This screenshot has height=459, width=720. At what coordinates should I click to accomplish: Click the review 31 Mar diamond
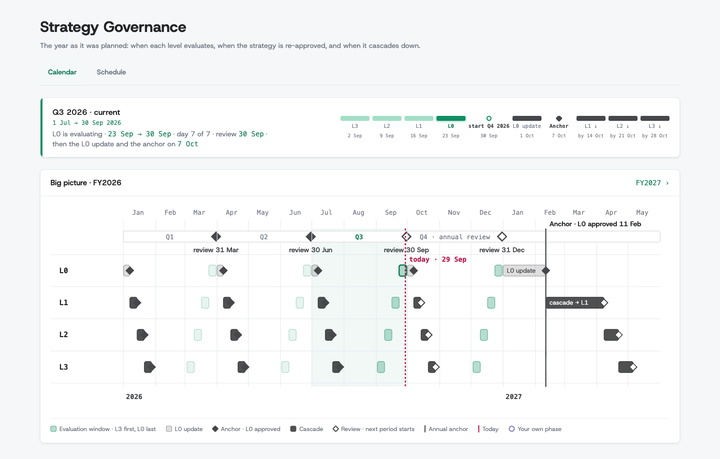tap(216, 236)
